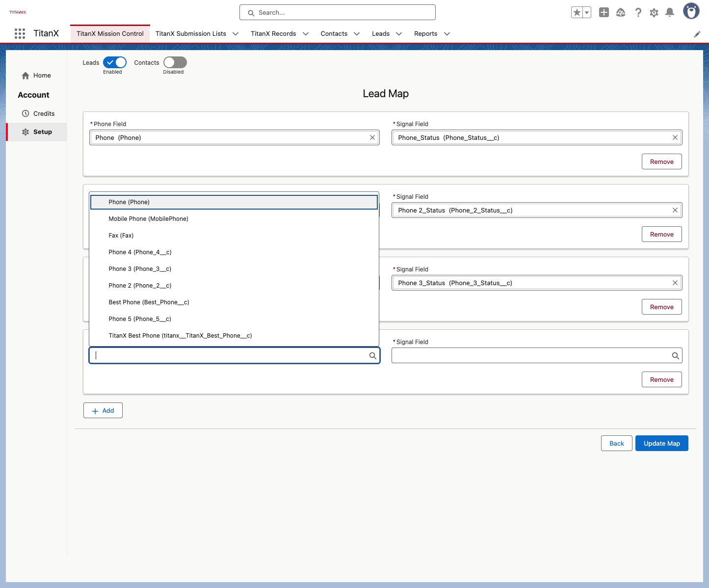Clear the Phone 2_Status signal field value
This screenshot has width=709, height=588.
(675, 210)
